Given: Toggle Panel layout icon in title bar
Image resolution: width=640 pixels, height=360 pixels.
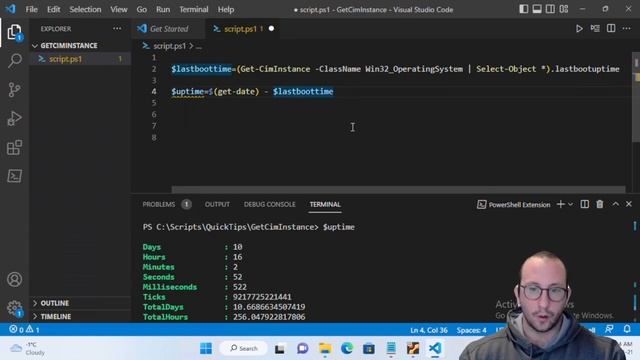Looking at the screenshot, I should (x=537, y=9).
